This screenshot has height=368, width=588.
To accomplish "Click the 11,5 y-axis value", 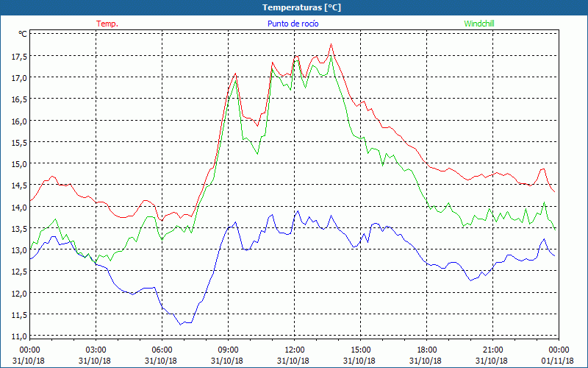I will (x=19, y=314).
